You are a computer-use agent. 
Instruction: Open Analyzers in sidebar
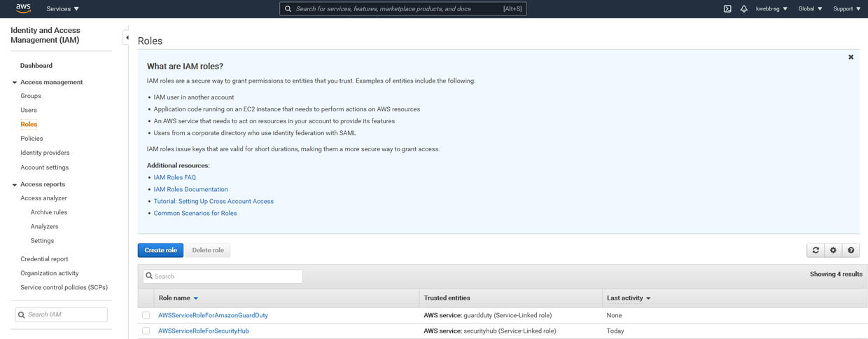(x=44, y=226)
